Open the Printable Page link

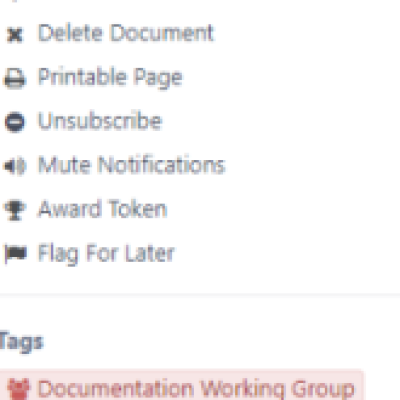click(110, 78)
